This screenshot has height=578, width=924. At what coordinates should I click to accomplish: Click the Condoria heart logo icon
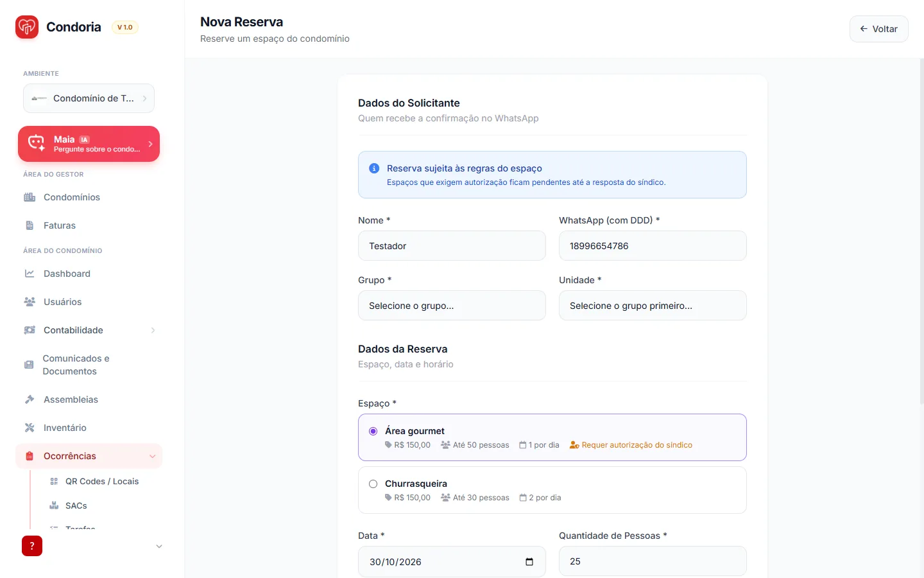[x=27, y=27]
